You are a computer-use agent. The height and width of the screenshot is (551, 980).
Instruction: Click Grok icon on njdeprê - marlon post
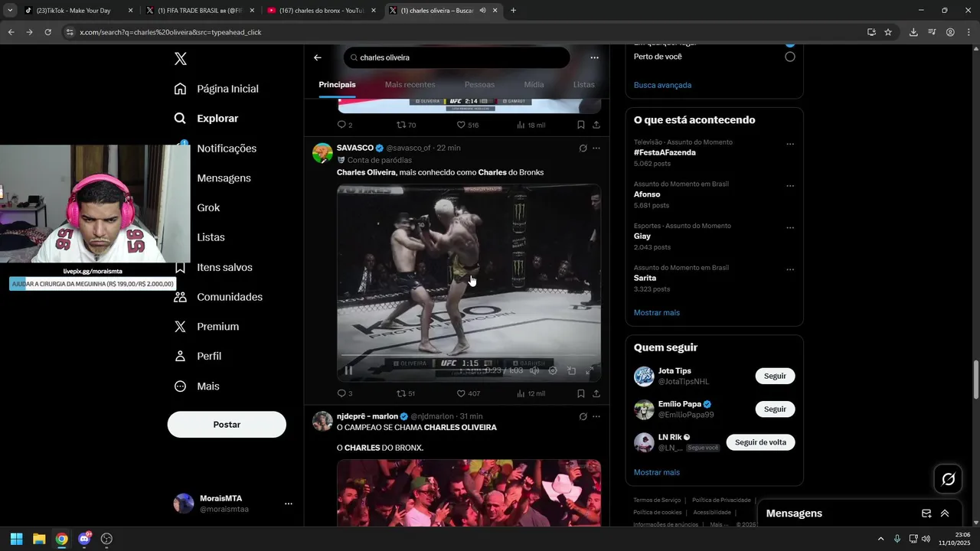pyautogui.click(x=583, y=416)
